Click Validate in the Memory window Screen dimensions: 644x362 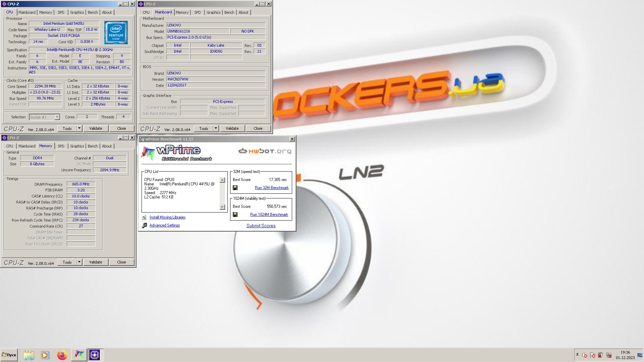coord(96,262)
